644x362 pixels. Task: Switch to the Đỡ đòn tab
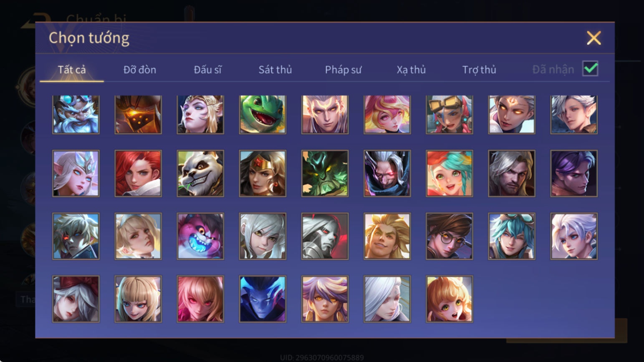(x=140, y=70)
